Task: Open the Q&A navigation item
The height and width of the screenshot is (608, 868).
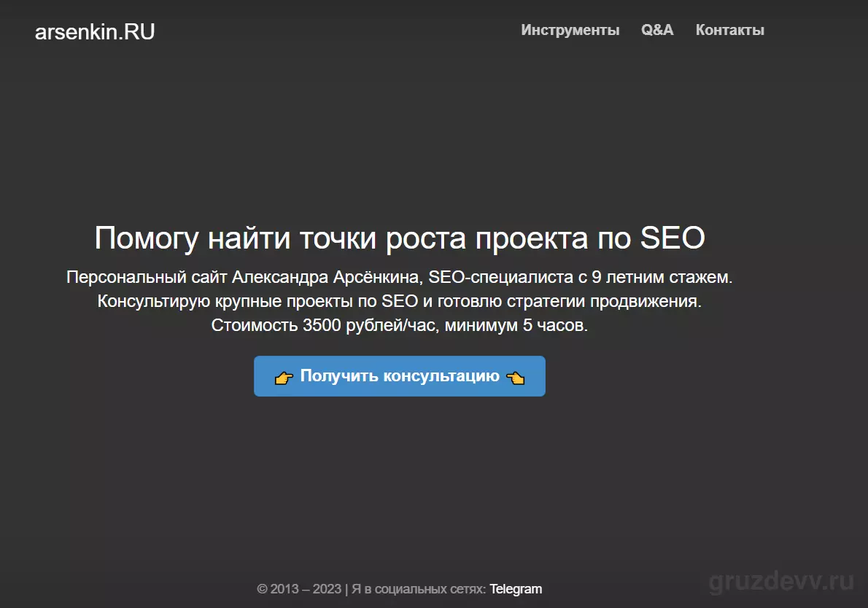Action: click(x=657, y=30)
